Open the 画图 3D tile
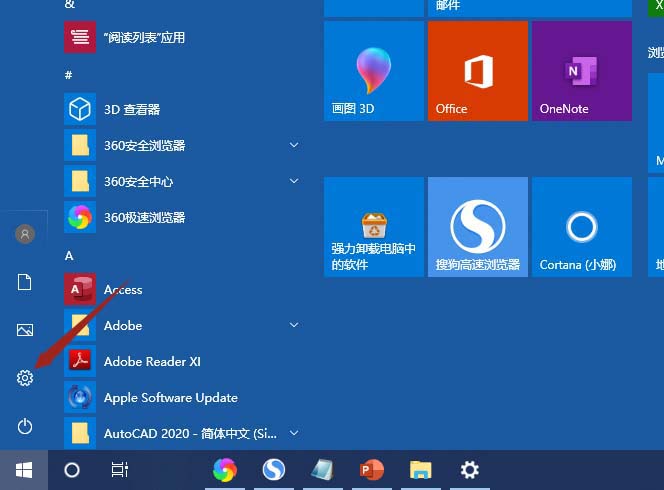This screenshot has height=490, width=664. point(374,71)
